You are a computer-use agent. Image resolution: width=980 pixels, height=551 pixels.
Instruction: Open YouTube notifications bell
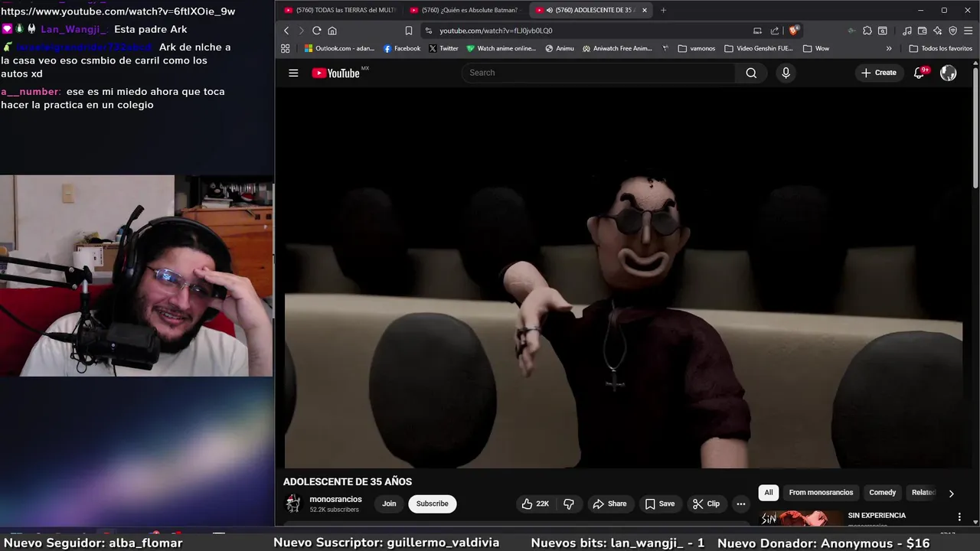point(920,73)
